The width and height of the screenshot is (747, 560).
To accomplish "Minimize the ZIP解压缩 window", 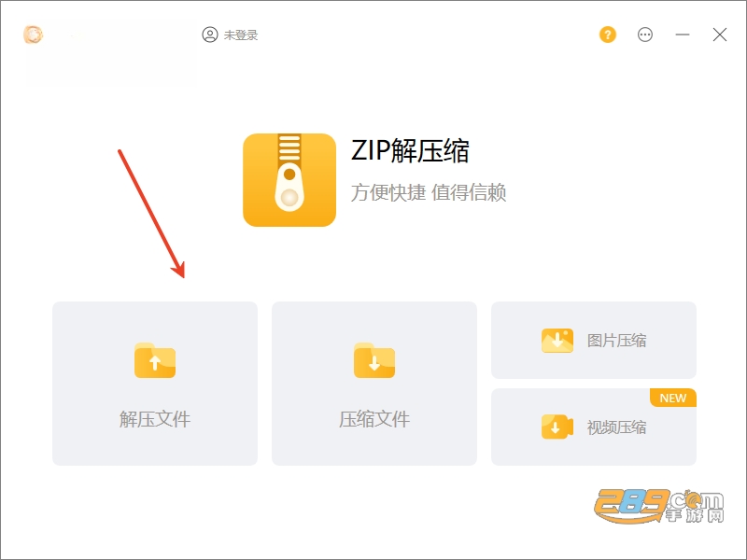I will click(683, 35).
